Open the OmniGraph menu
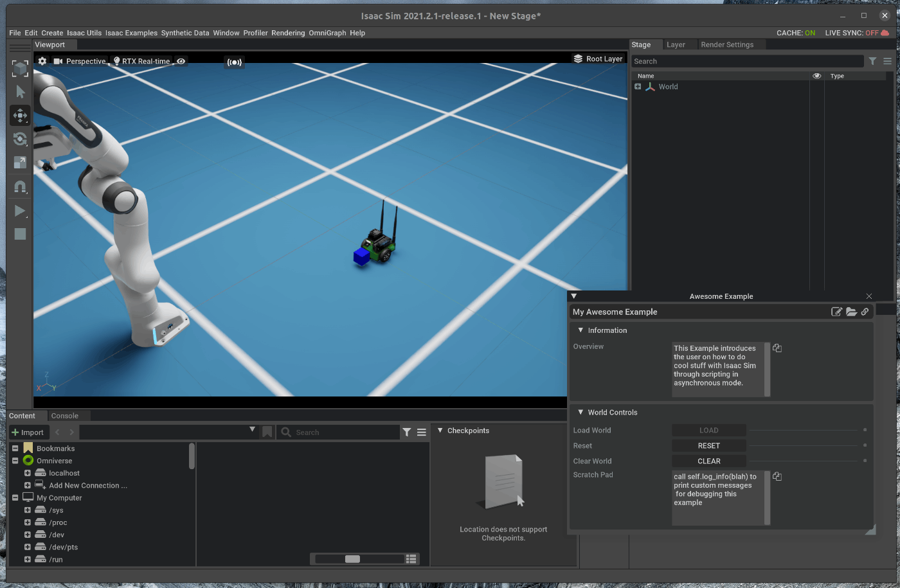 coord(327,33)
